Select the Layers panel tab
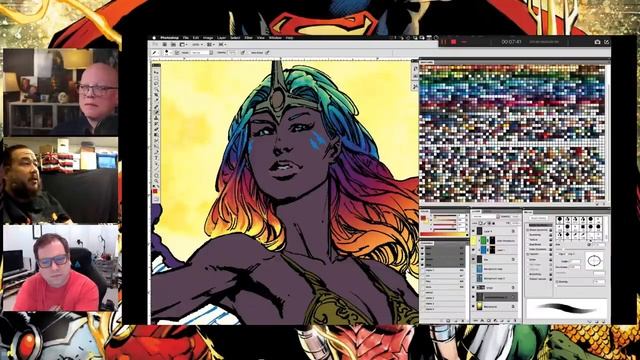 click(x=477, y=211)
